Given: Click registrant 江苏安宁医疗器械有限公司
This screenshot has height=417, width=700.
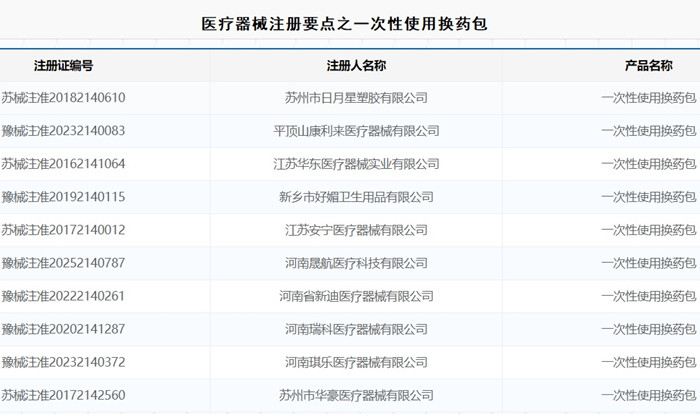Looking at the screenshot, I should tap(356, 230).
